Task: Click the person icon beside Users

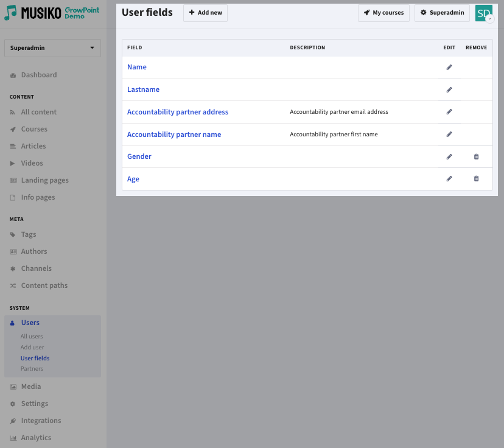Action: pyautogui.click(x=12, y=323)
